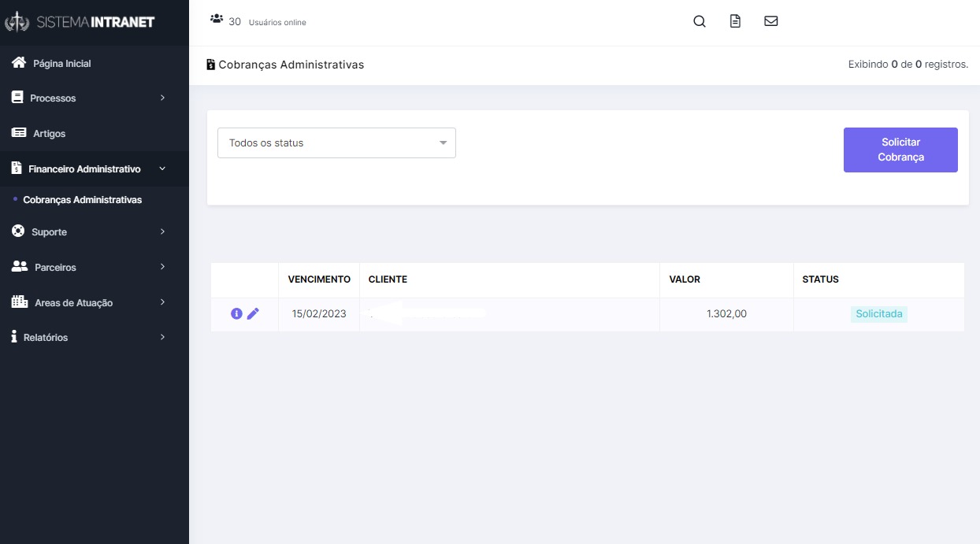Screen dimensions: 980x544
Task: Click the info icon in table row
Action: [x=236, y=313]
